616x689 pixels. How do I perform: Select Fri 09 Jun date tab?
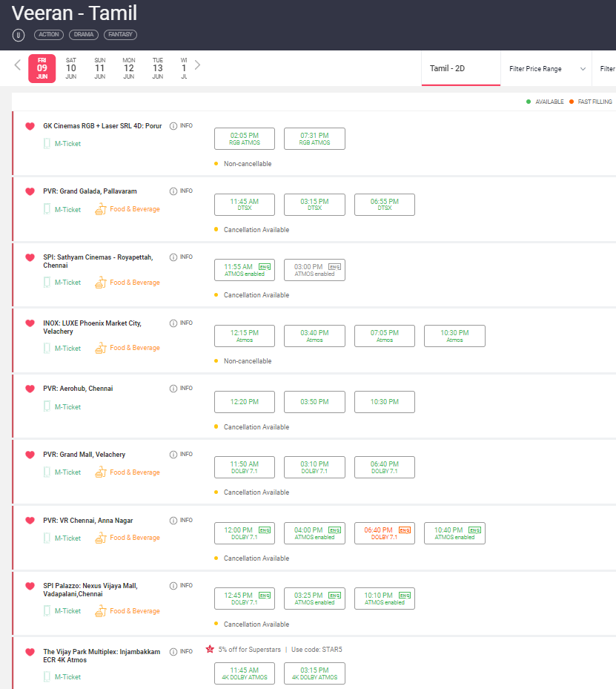point(42,68)
